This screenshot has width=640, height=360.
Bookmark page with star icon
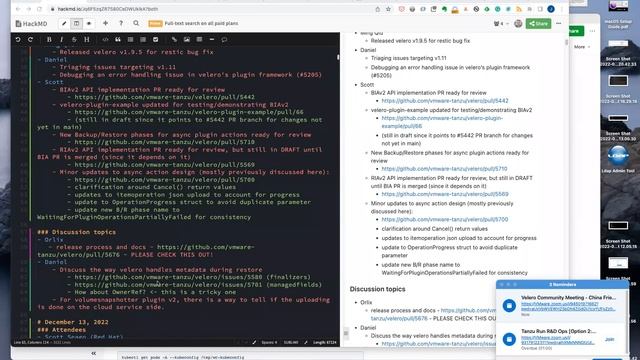pyautogui.click(x=388, y=9)
